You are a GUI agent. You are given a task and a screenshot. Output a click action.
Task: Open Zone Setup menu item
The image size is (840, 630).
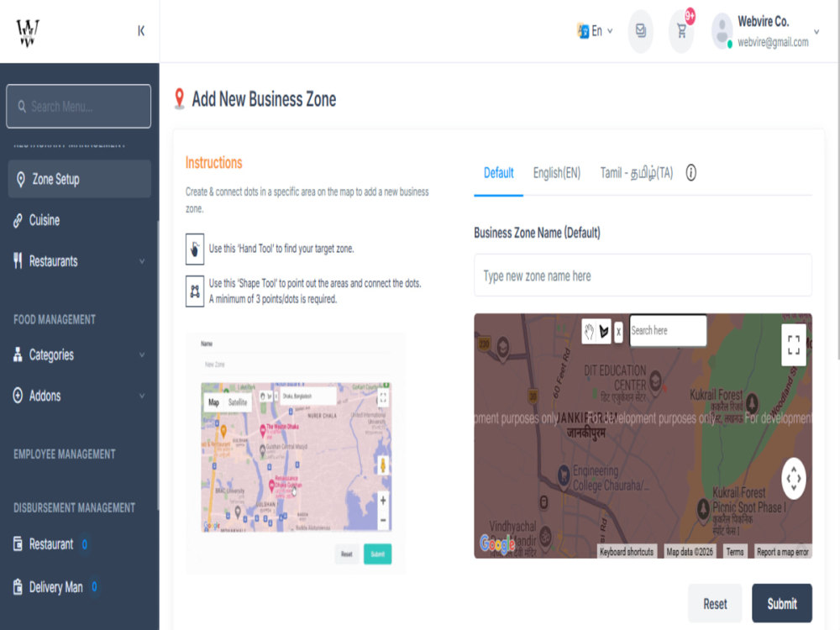(x=79, y=179)
